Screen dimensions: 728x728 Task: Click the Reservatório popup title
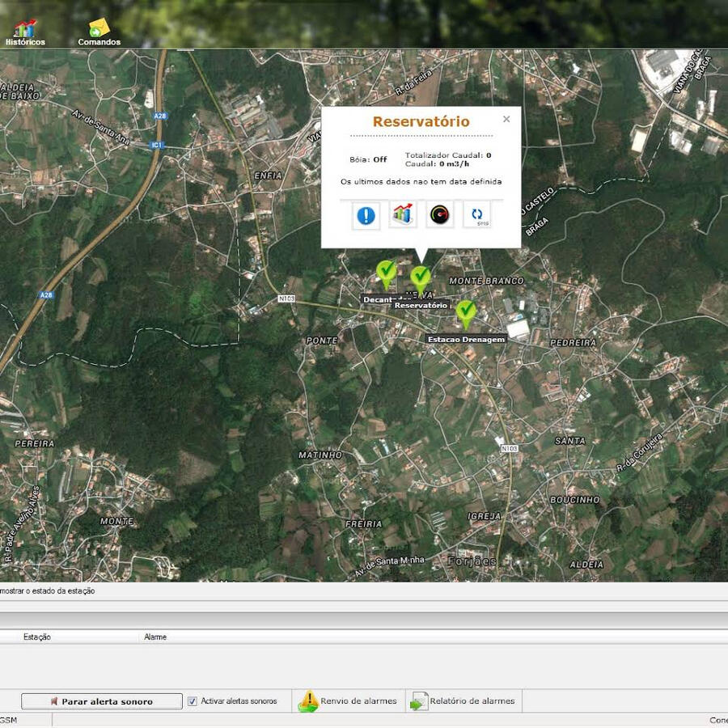(421, 121)
